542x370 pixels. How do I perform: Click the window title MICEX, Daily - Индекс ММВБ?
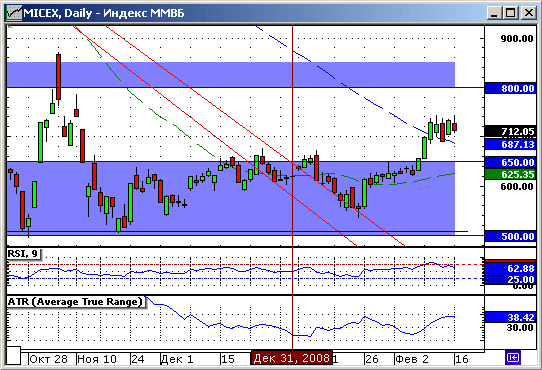pyautogui.click(x=104, y=13)
